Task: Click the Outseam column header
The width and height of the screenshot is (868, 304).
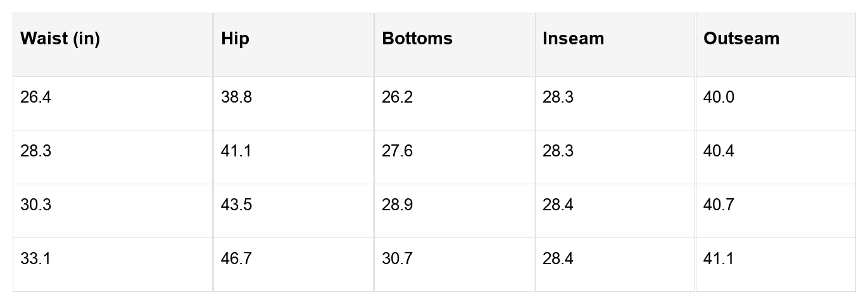Action: click(741, 39)
